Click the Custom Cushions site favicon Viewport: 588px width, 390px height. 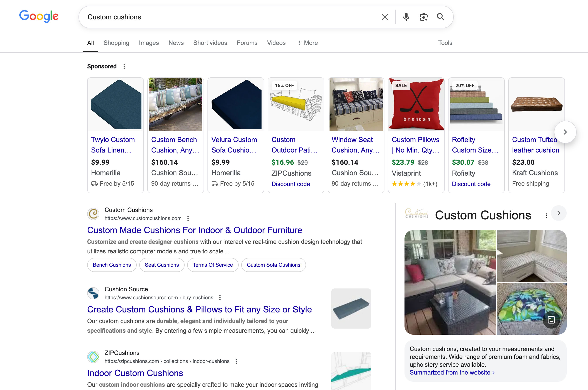[93, 214]
